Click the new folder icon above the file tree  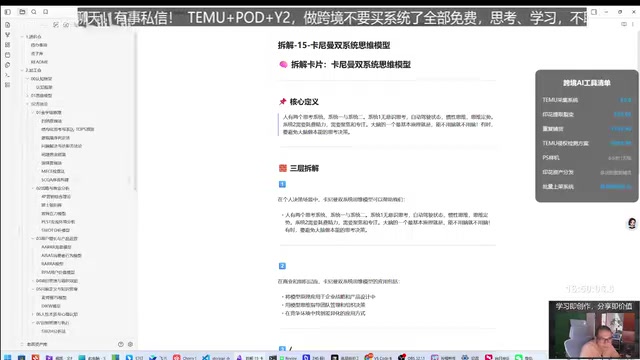click(x=66, y=25)
